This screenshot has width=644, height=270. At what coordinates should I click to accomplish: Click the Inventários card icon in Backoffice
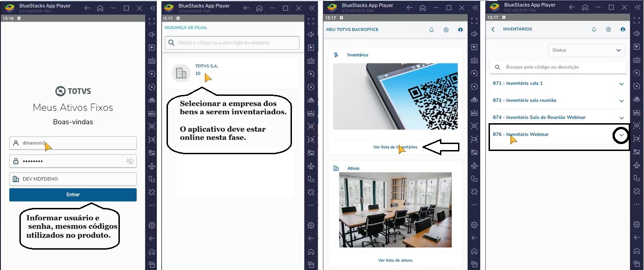[336, 55]
